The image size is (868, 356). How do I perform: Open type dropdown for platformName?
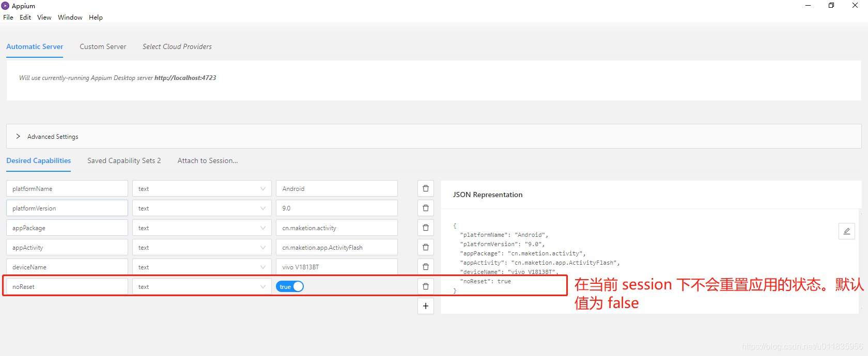point(202,188)
